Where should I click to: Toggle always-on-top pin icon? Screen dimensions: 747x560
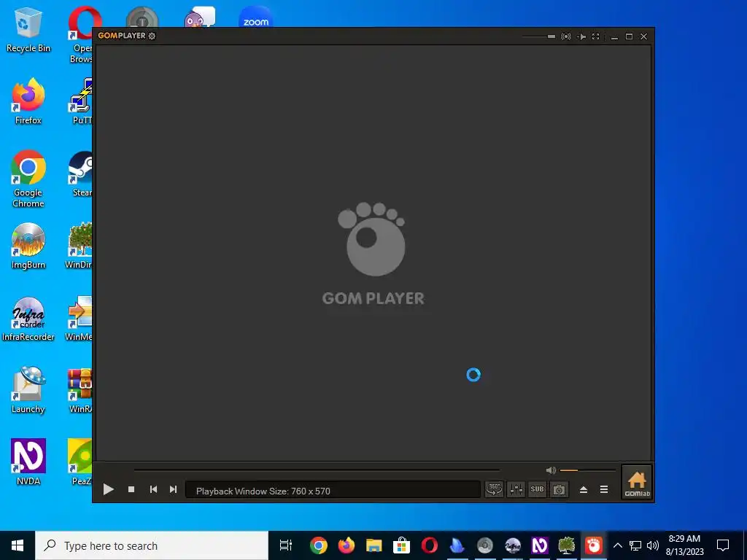click(581, 36)
